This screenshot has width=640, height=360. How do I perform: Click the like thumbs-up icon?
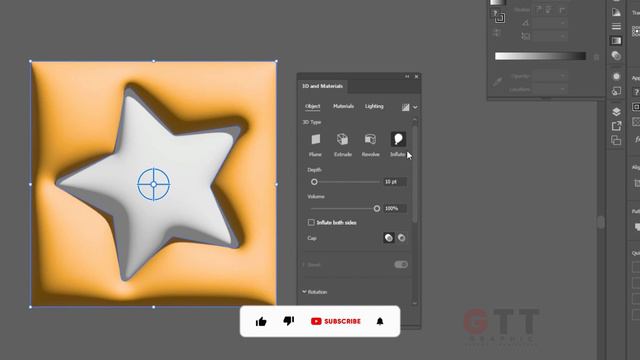click(261, 322)
